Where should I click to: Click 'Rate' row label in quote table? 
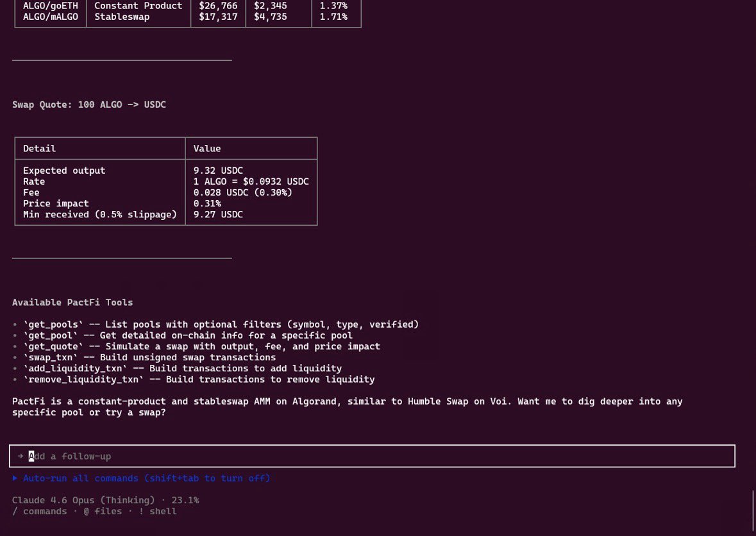[34, 181]
